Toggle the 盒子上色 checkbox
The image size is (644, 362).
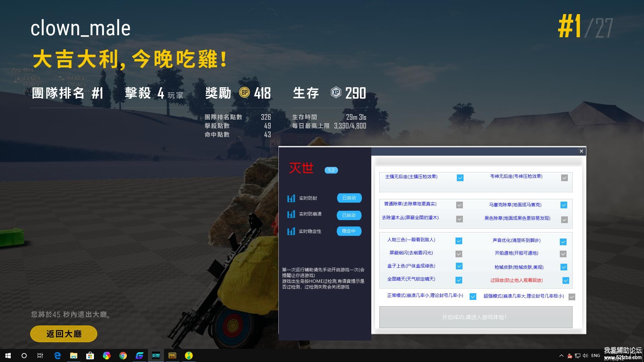coord(459,266)
